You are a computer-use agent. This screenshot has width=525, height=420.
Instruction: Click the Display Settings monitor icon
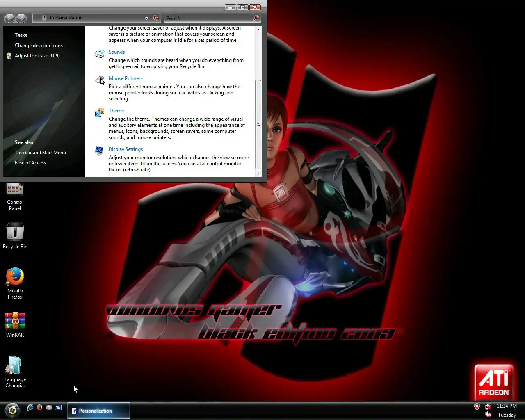pos(99,151)
